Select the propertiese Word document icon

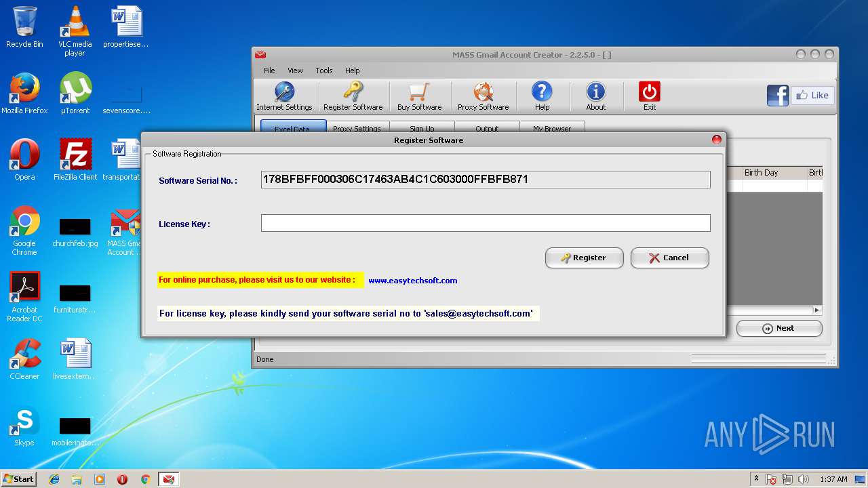(x=126, y=27)
